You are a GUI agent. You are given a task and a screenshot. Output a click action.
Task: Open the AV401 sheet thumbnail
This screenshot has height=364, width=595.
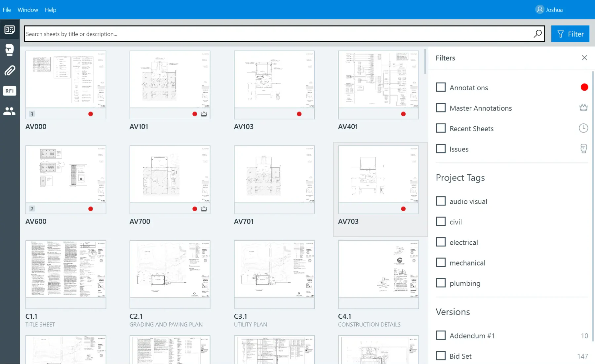378,79
